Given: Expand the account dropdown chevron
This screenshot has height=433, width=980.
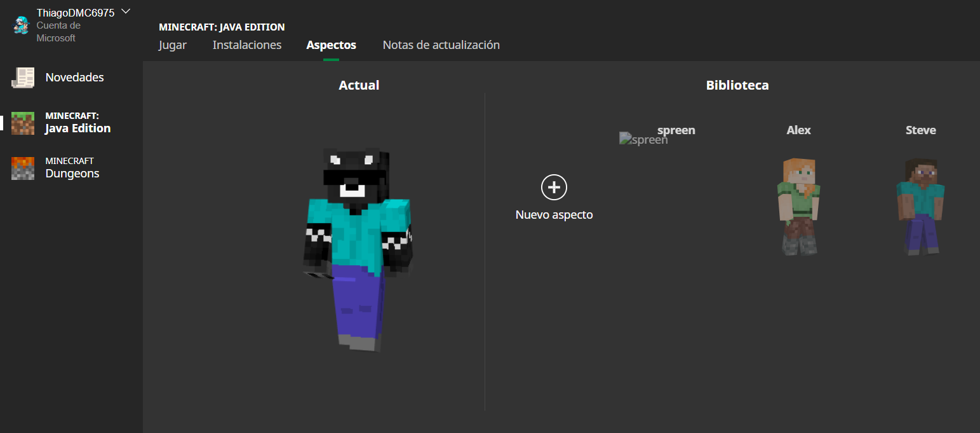Looking at the screenshot, I should tap(125, 11).
